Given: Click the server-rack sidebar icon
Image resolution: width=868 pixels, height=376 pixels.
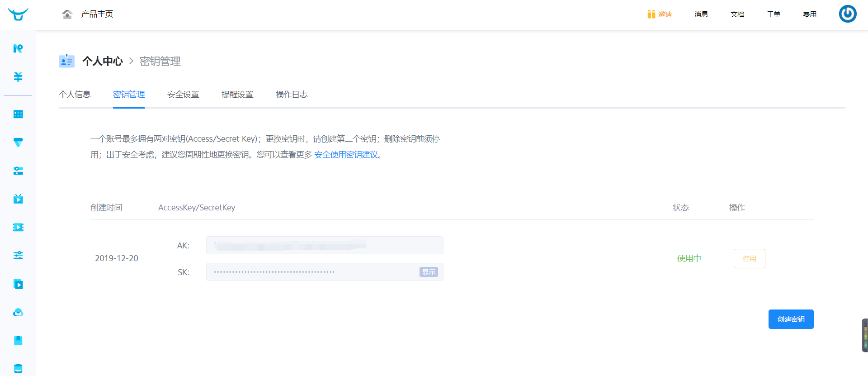Looking at the screenshot, I should (18, 171).
